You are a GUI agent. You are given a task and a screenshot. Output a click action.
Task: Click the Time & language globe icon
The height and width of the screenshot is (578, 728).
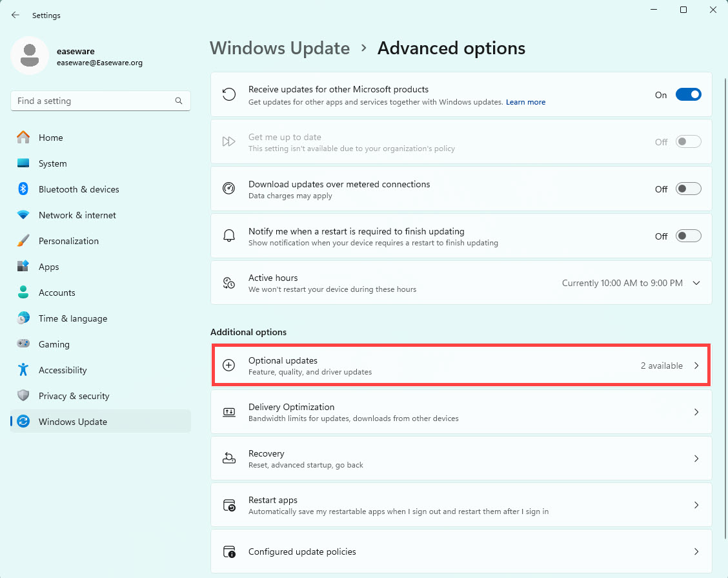pos(23,318)
